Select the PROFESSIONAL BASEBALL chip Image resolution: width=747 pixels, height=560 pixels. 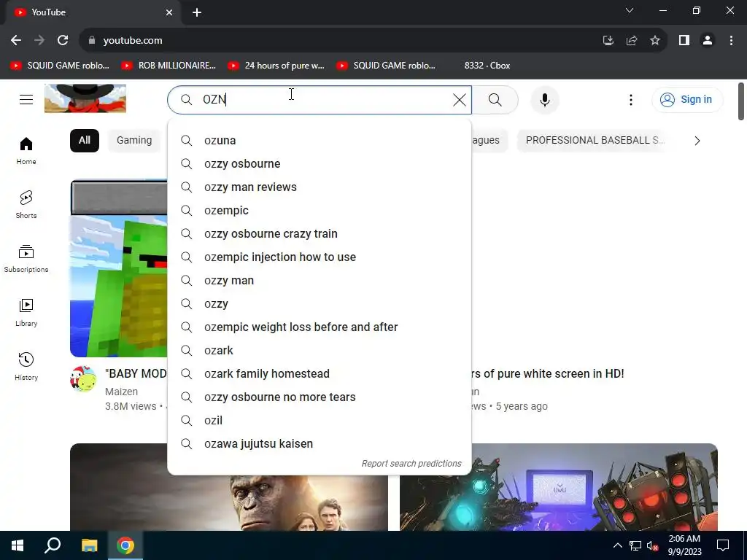click(x=595, y=141)
